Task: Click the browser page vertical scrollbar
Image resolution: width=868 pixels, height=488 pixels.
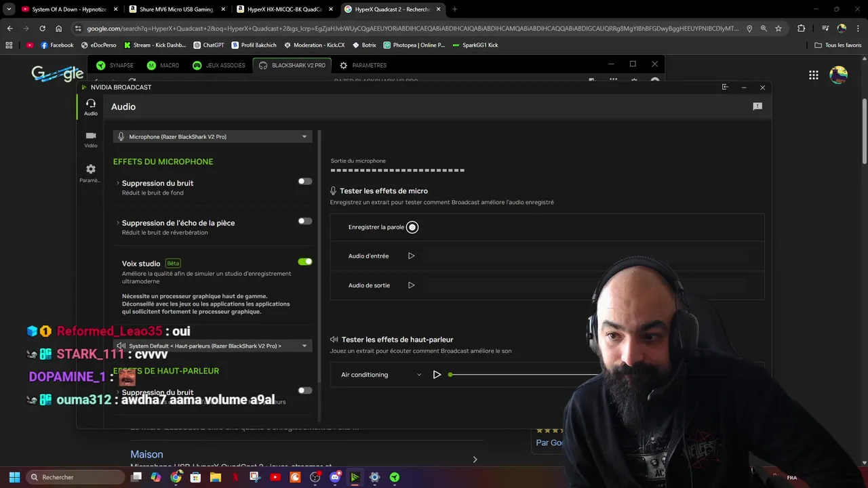Action: (x=864, y=131)
